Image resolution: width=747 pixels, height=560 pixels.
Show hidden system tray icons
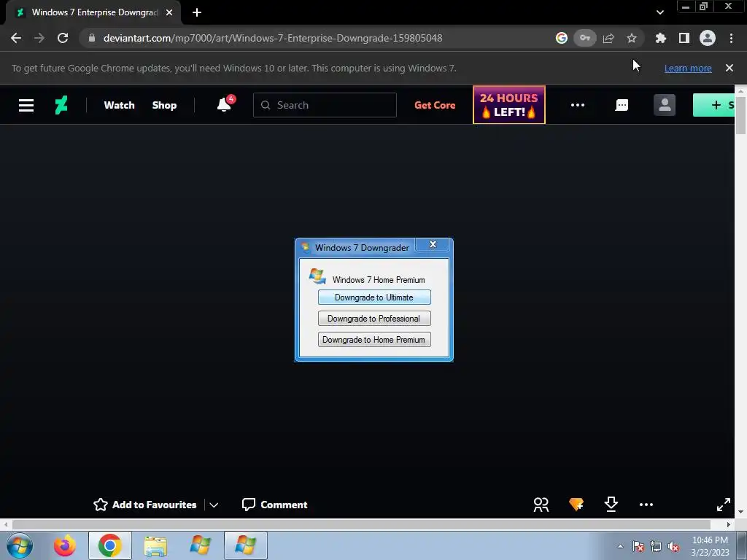(x=620, y=546)
